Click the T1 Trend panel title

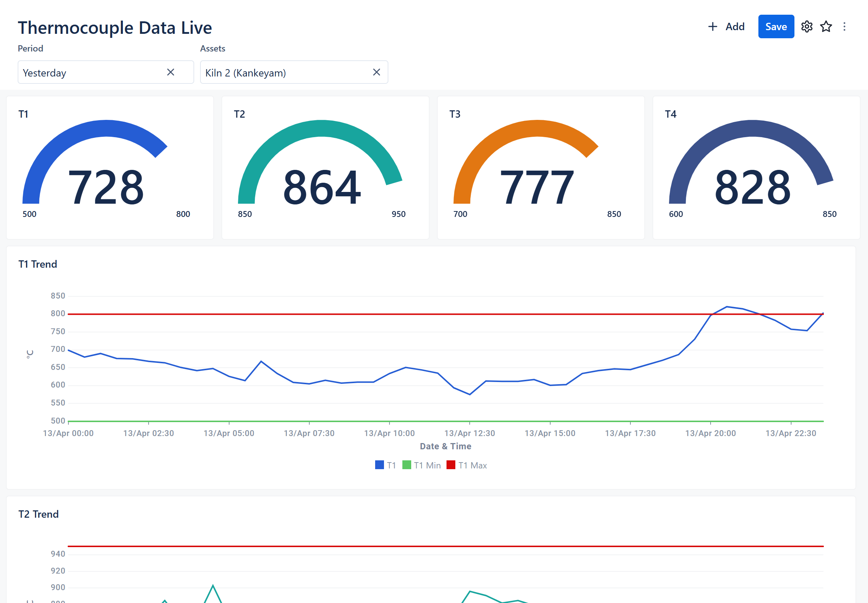(x=38, y=264)
